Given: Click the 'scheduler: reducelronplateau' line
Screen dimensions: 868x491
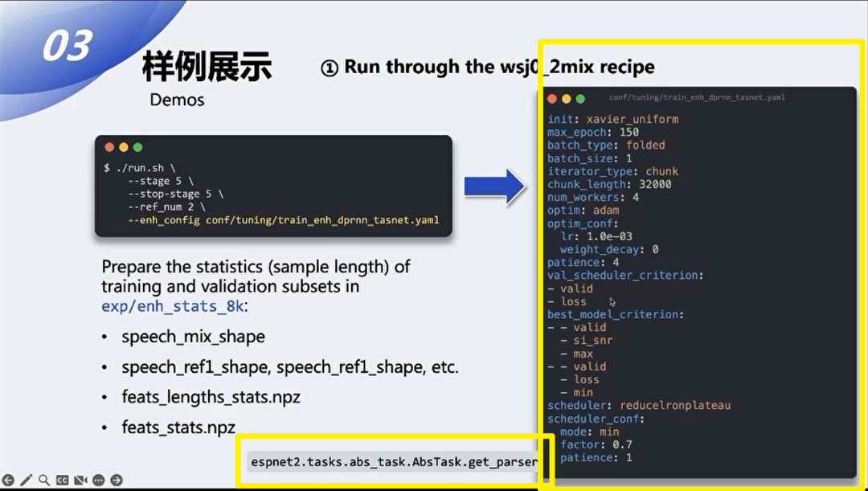Looking at the screenshot, I should pos(639,406).
